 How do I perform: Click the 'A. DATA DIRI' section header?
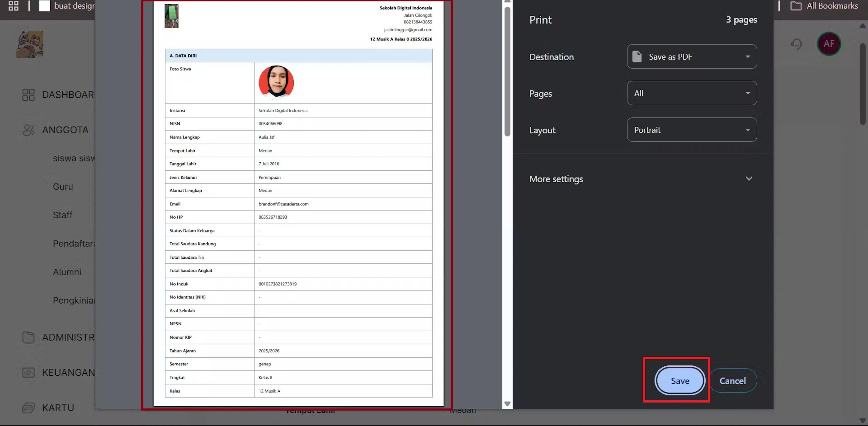pos(299,56)
